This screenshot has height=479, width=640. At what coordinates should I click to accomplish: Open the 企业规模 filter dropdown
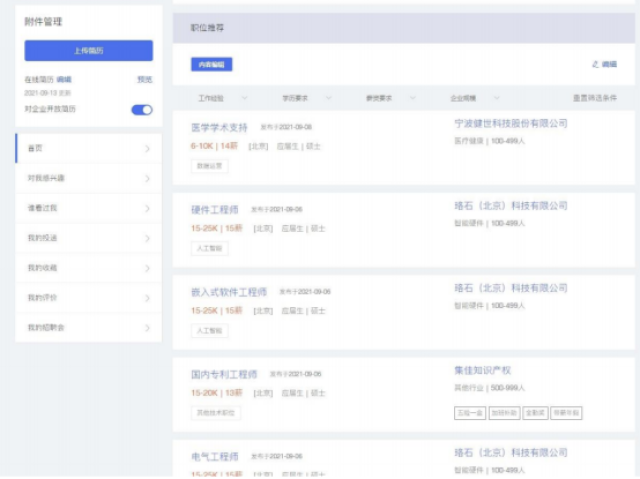[475, 98]
